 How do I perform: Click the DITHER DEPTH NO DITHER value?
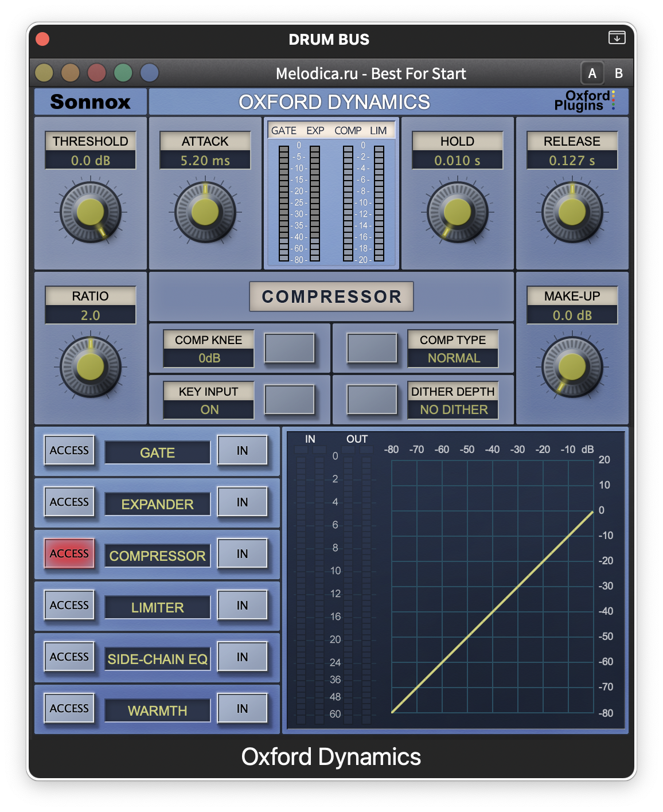click(x=453, y=409)
